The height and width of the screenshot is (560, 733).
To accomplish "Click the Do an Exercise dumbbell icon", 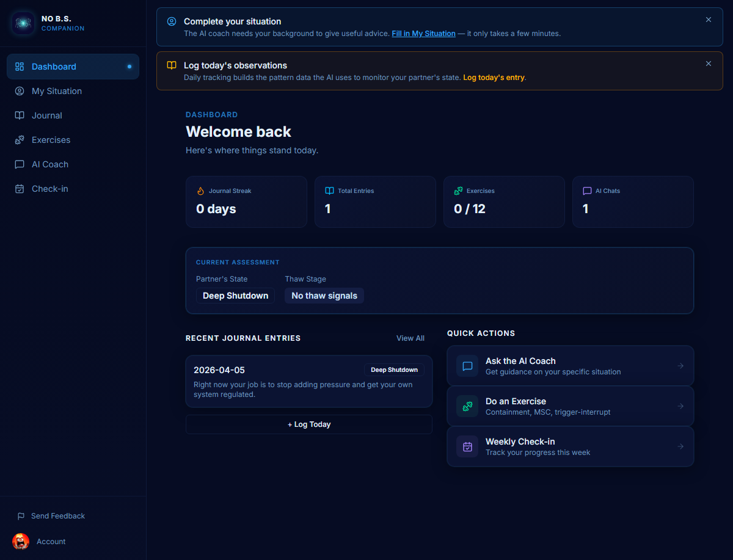I will click(467, 406).
